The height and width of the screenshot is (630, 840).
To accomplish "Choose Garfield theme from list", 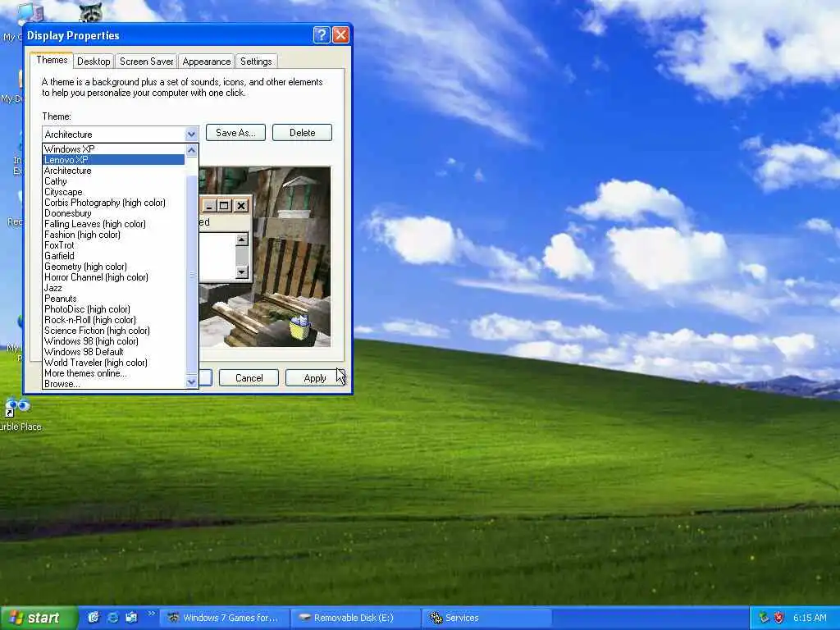I will coord(113,256).
